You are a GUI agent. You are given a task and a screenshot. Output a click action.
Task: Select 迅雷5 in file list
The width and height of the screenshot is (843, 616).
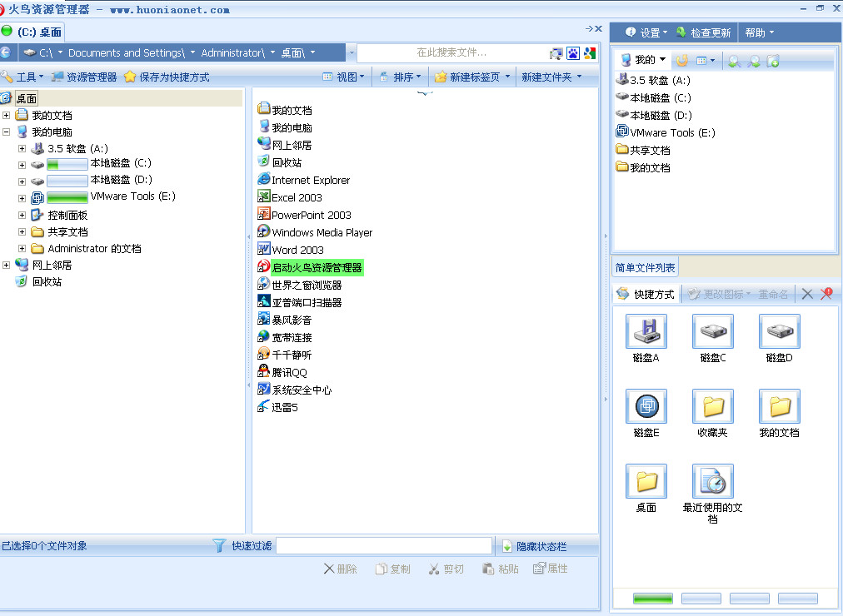(277, 407)
